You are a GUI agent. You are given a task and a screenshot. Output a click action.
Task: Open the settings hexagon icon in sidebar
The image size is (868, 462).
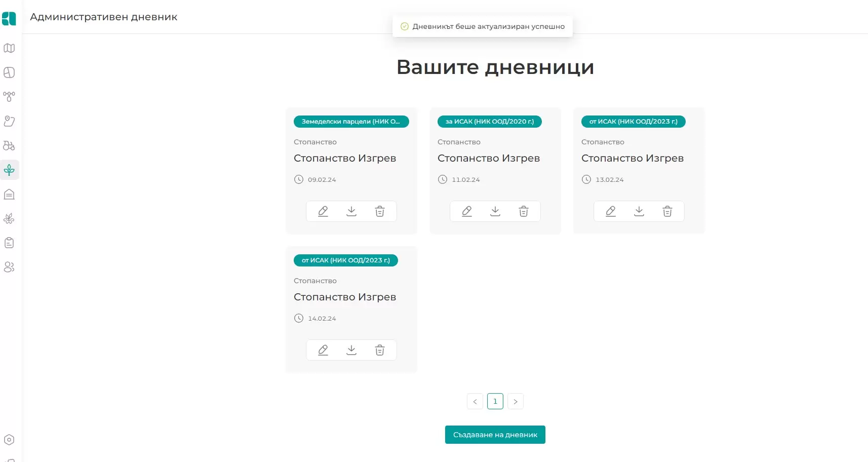point(9,440)
